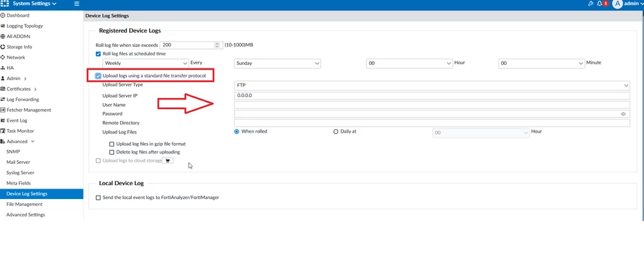Click the Task Monitor icon
Screen dimensions: 644x273
(x=3, y=131)
